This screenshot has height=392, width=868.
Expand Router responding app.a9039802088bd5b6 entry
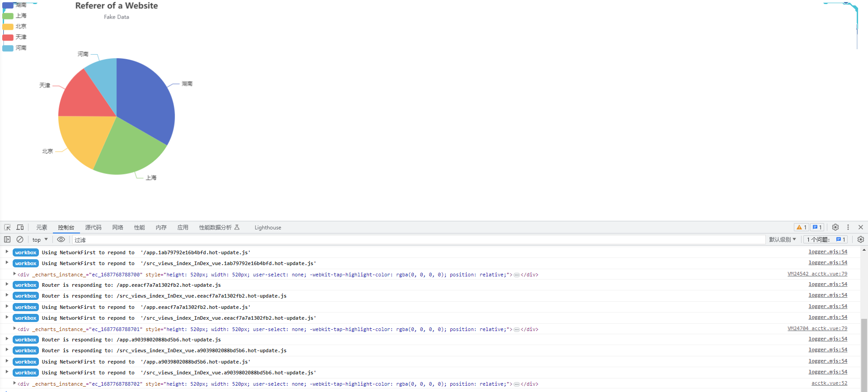[x=7, y=339]
